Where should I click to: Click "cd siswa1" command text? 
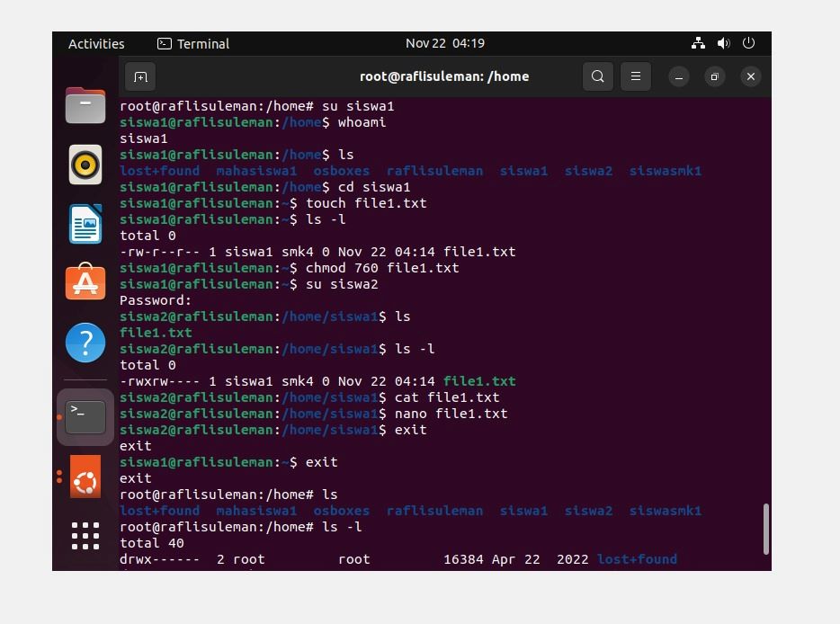374,187
